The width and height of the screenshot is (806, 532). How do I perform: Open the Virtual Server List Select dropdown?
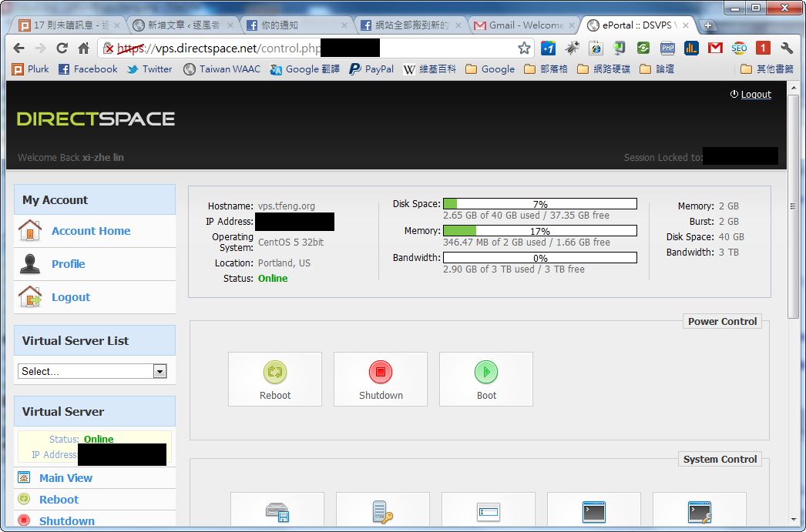[92, 371]
